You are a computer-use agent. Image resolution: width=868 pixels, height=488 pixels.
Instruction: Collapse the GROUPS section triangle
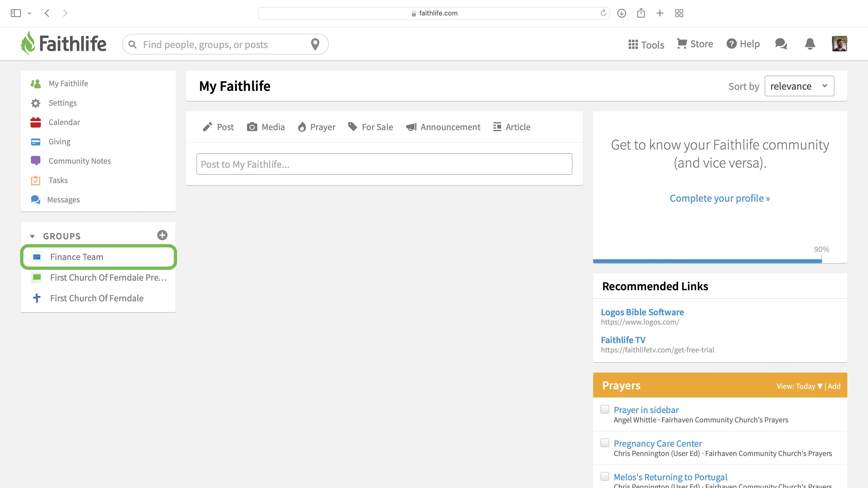32,237
